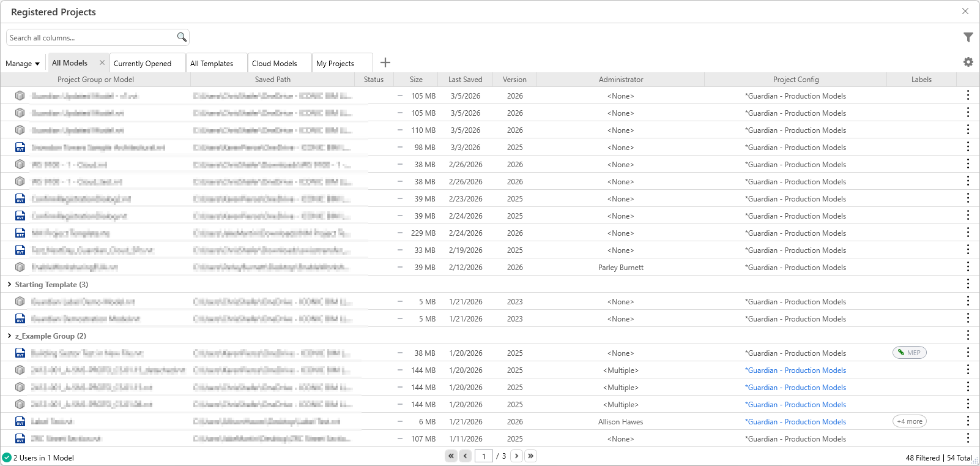
Task: Open the three-dot menu for Starting Template group
Action: pos(968,284)
